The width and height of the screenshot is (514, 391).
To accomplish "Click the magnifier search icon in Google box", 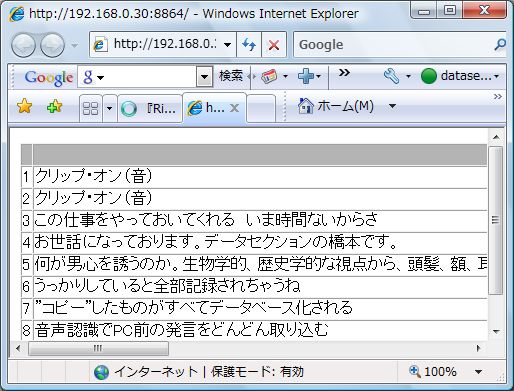I will [x=499, y=44].
